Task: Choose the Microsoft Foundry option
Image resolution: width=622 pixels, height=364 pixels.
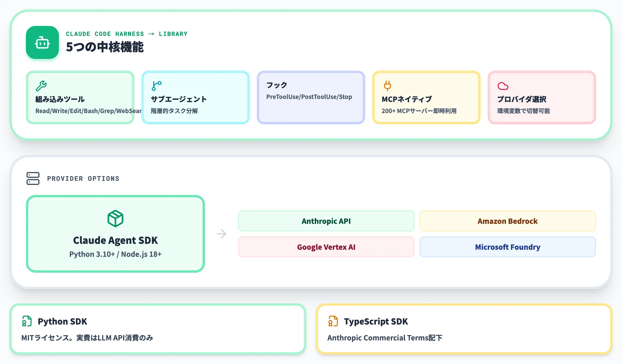Action: 508,247
